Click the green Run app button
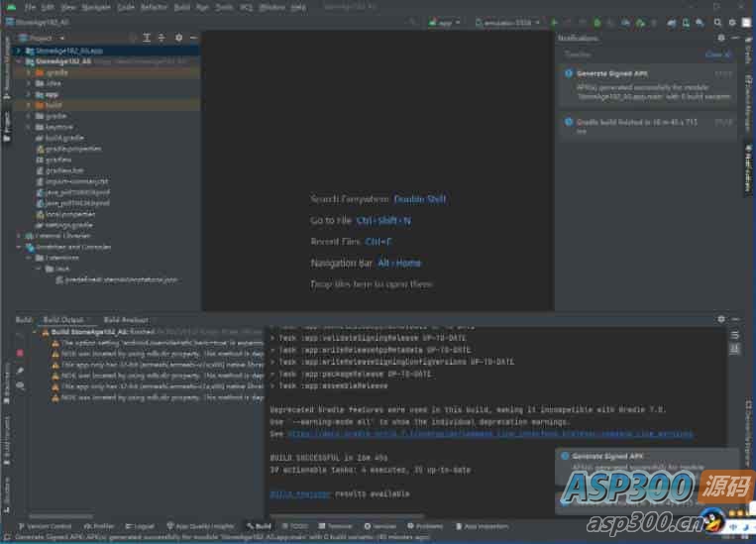 tap(554, 22)
